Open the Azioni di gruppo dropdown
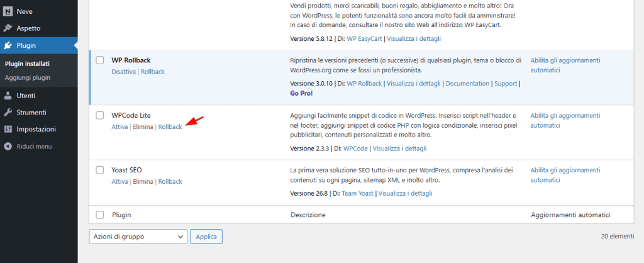 138,237
